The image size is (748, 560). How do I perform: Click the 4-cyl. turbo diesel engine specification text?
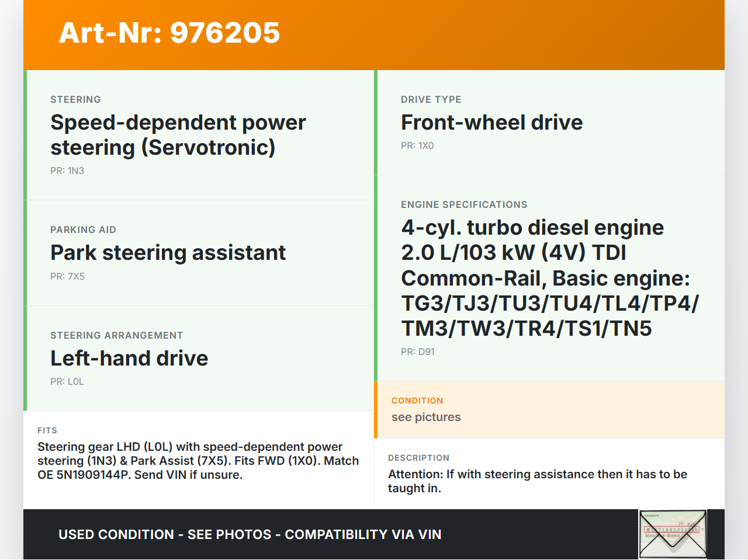click(549, 278)
